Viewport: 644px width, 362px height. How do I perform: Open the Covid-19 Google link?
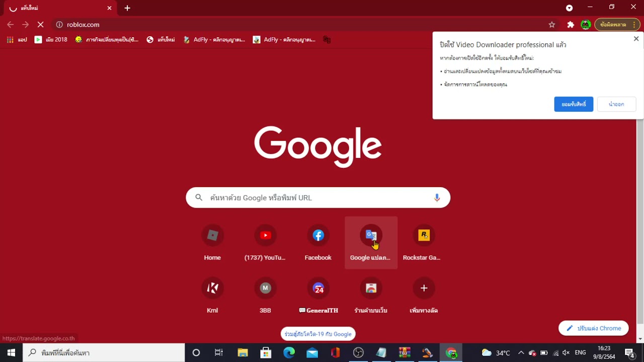318,334
